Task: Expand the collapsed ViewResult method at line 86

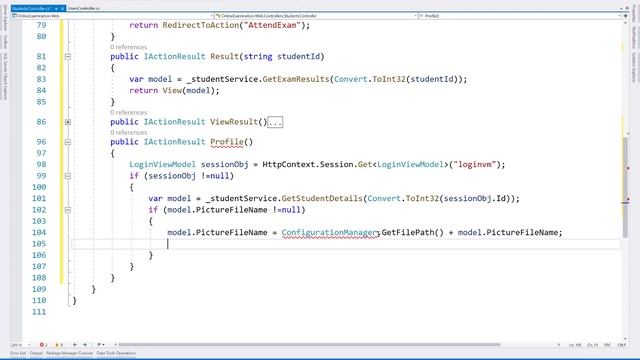Action: tap(68, 122)
